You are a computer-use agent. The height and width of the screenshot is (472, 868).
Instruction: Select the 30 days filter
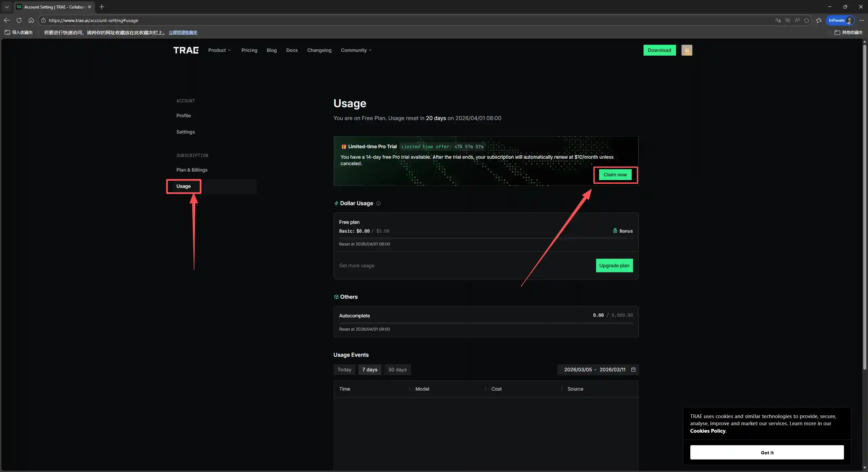(x=397, y=370)
